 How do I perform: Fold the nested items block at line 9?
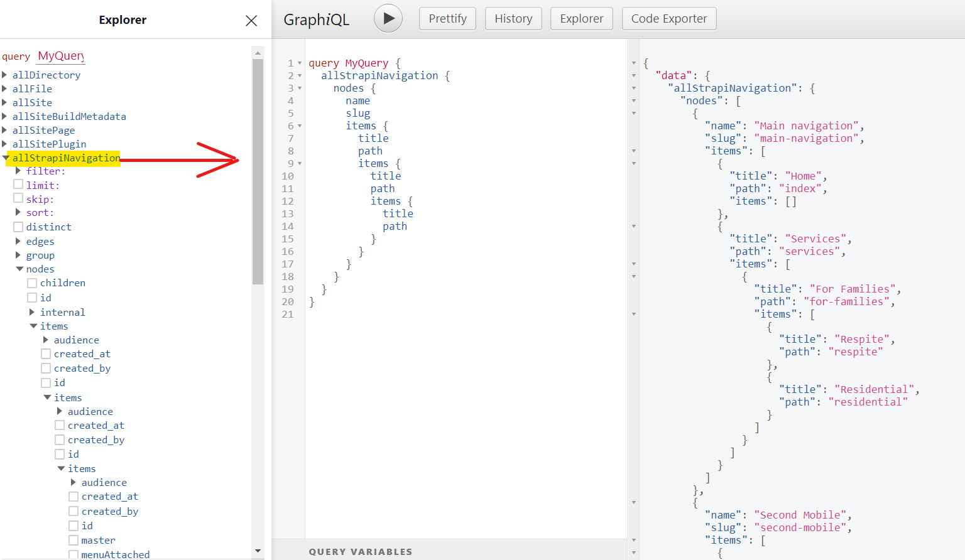coord(300,164)
